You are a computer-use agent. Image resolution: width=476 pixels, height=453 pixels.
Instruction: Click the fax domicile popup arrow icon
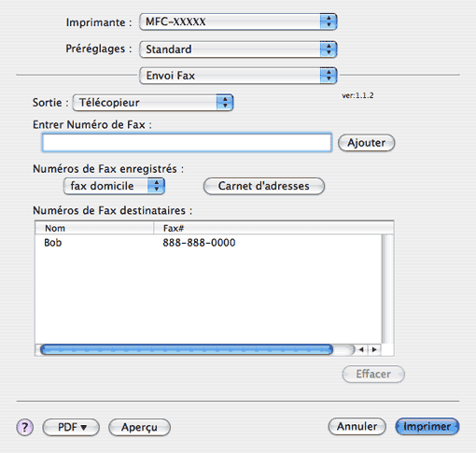[x=156, y=186]
